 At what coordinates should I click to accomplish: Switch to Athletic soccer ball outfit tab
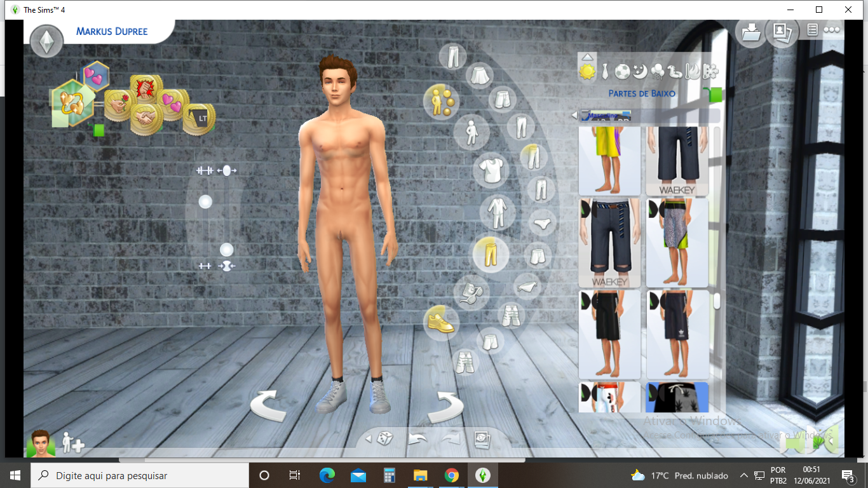[x=623, y=72]
